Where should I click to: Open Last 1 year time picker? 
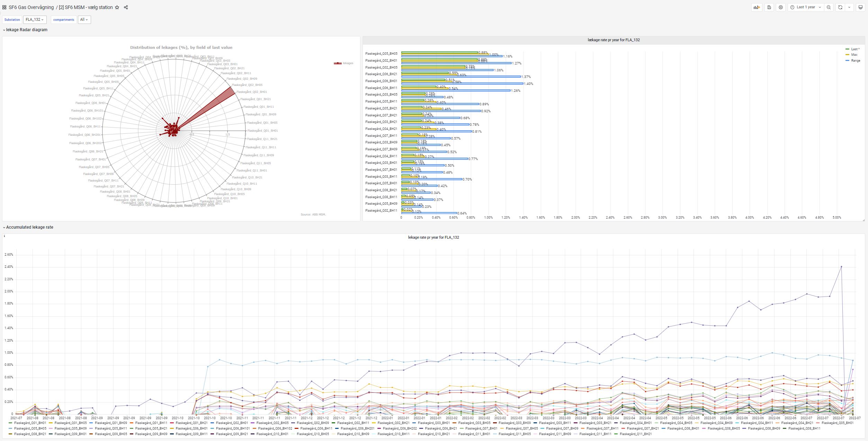[805, 7]
